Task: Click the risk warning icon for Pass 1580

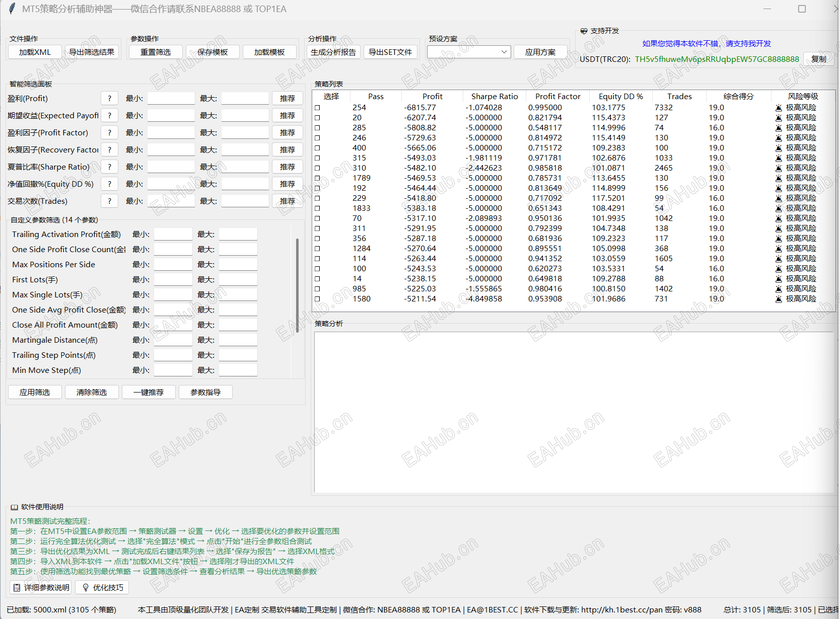Action: coord(779,299)
